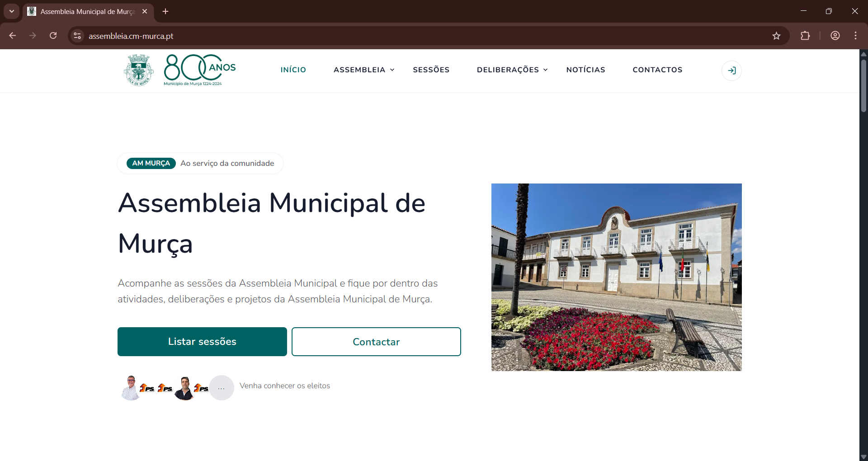Follow the Venha conhecer os eleitos link
The height and width of the screenshot is (461, 868).
[x=284, y=386]
